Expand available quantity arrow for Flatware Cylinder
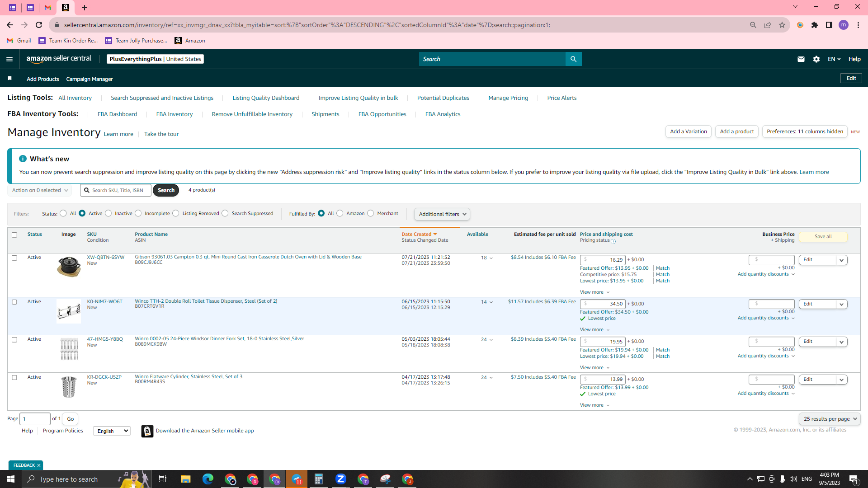This screenshot has height=488, width=868. pyautogui.click(x=491, y=378)
